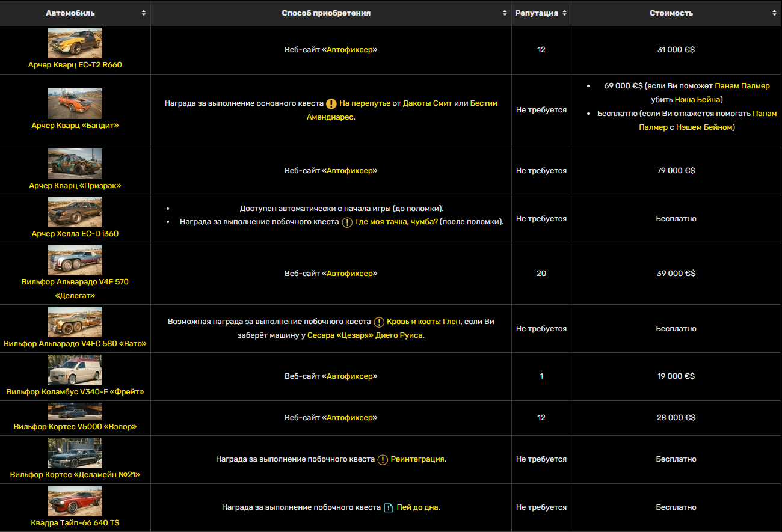This screenshot has height=532, width=782.
Task: Open Где моя тачка, чумба? quest link
Action: point(396,222)
